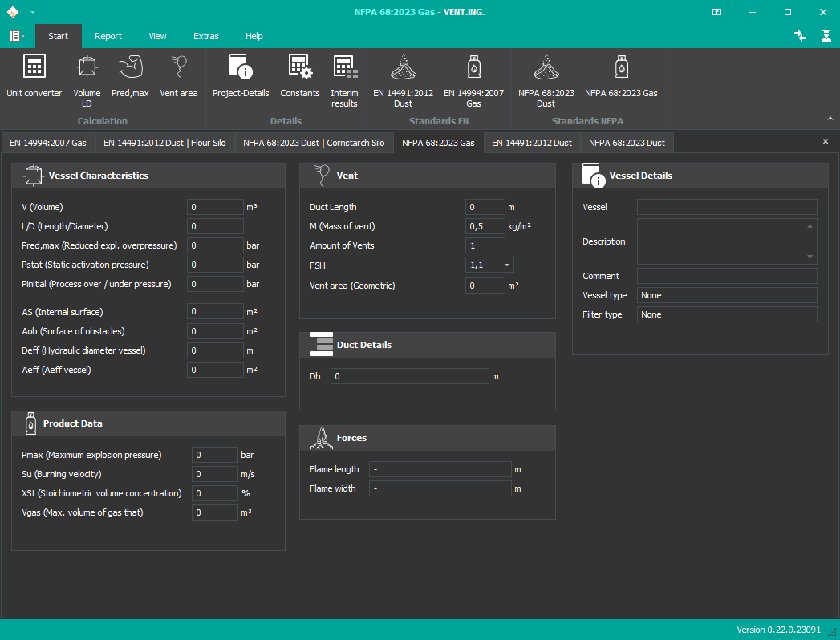Viewport: 840px width, 640px height.
Task: Open the Unit converter tool
Action: tap(34, 78)
